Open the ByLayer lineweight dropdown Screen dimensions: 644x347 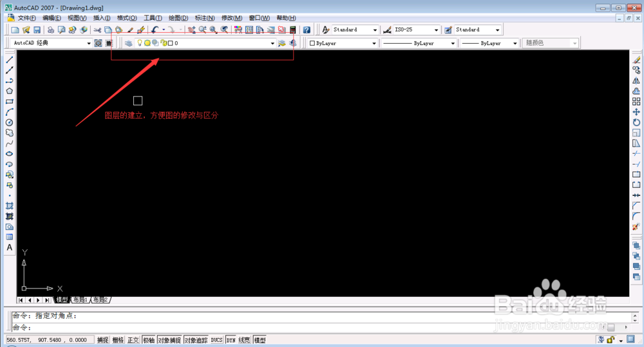click(x=515, y=43)
